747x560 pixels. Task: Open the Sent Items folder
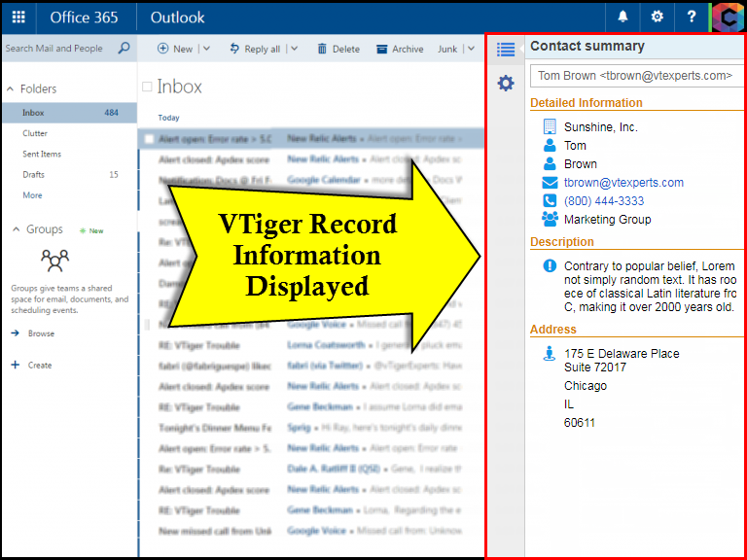click(42, 154)
